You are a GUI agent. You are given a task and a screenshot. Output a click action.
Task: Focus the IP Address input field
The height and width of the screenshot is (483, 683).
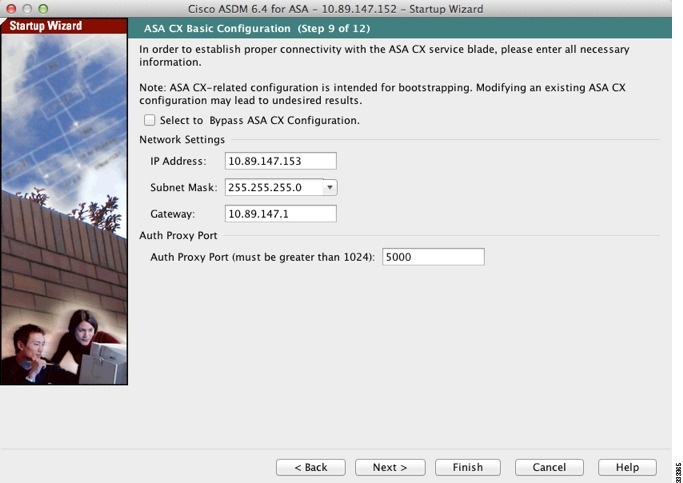(x=281, y=161)
